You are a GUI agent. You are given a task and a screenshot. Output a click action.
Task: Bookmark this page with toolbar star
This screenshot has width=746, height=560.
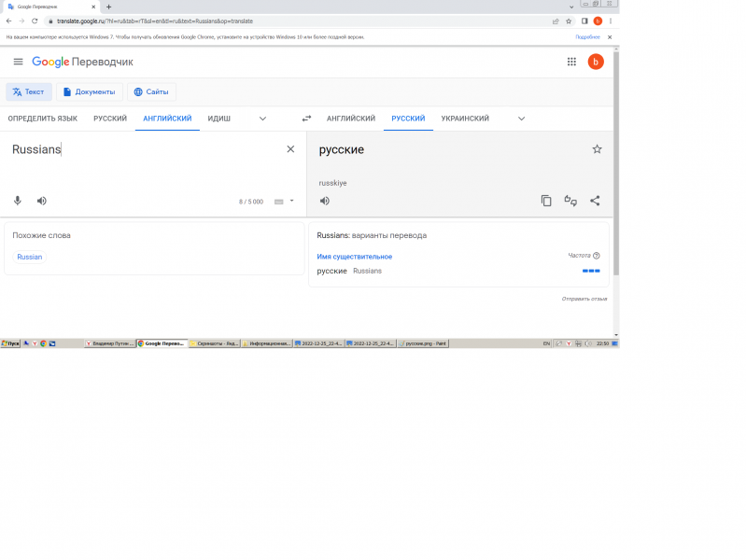569,21
